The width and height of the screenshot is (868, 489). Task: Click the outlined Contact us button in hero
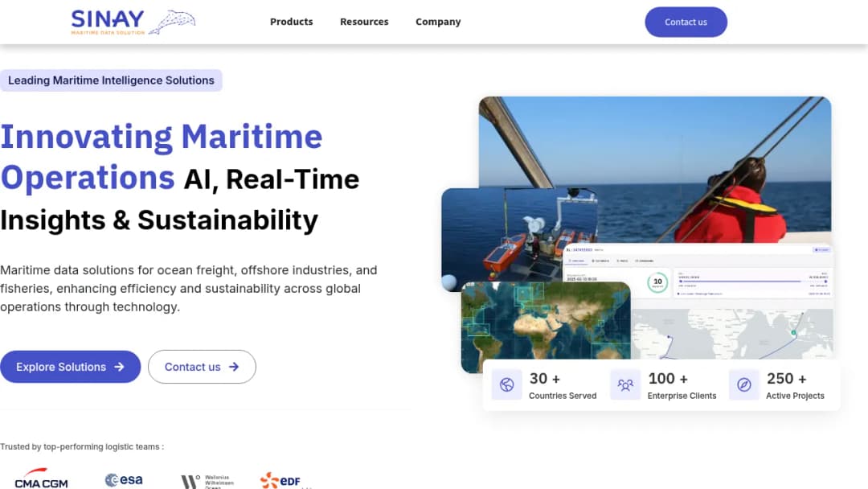202,367
